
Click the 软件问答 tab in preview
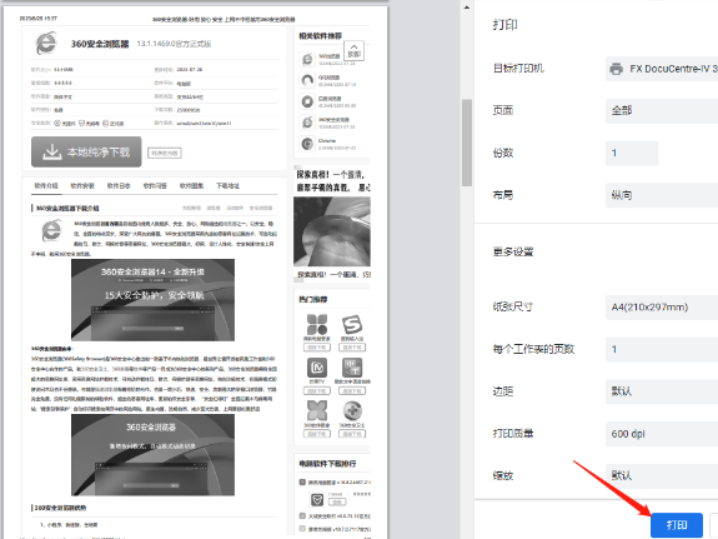155,185
